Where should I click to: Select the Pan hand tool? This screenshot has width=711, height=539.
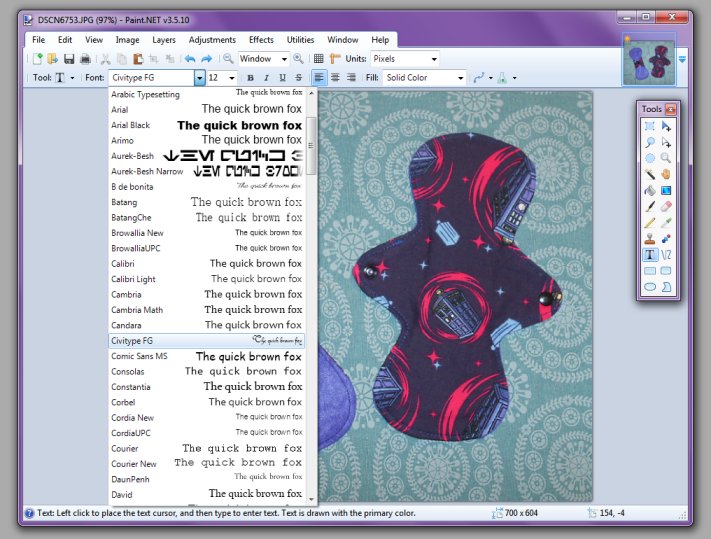(x=667, y=174)
